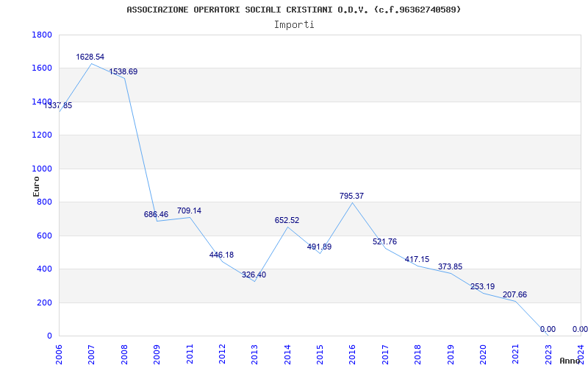The image size is (588, 368).
Task: Click the chart title with the association name
Action: [x=293, y=10]
